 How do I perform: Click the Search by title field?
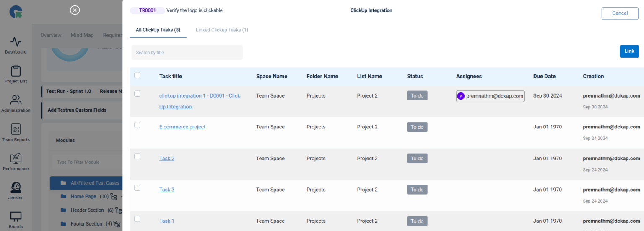(x=187, y=52)
